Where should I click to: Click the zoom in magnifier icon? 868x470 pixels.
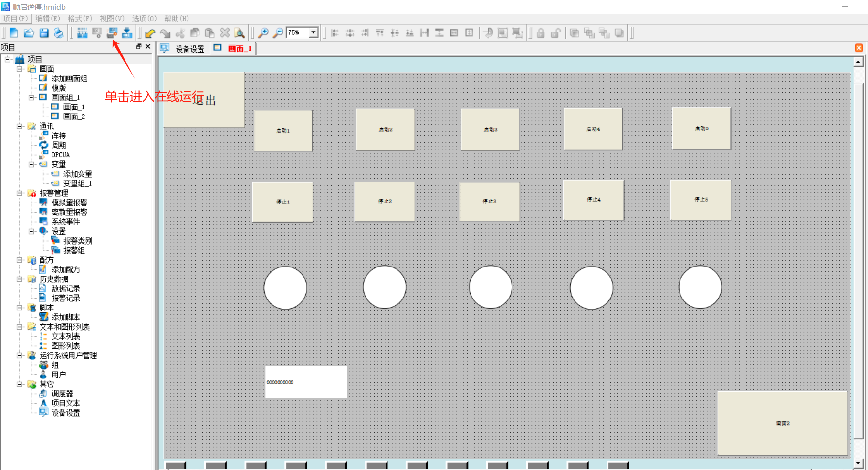point(263,33)
